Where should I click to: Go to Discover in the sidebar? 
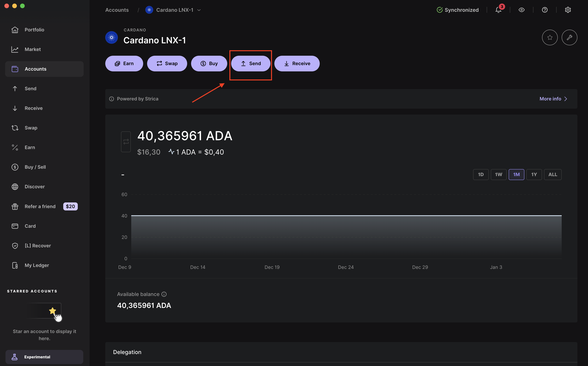tap(35, 186)
